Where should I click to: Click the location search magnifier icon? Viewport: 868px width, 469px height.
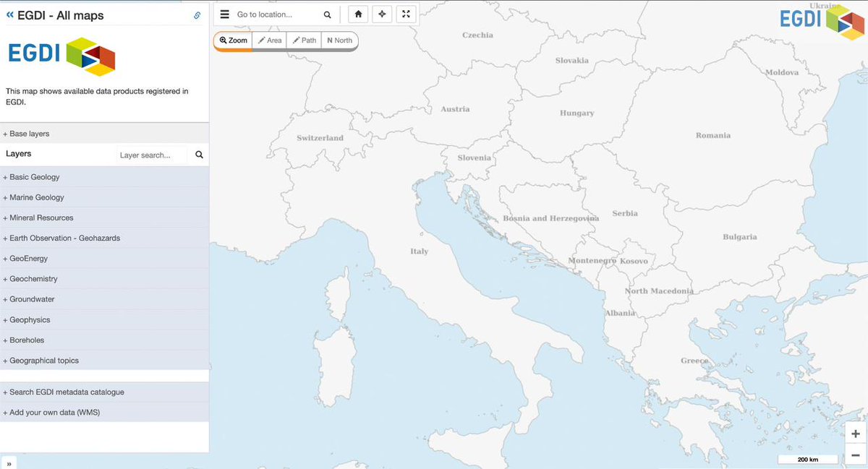pyautogui.click(x=328, y=14)
